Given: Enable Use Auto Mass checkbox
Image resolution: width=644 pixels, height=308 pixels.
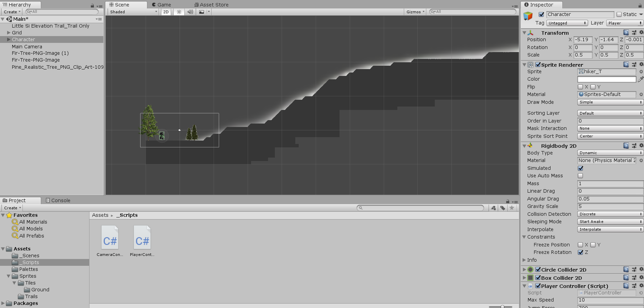Looking at the screenshot, I should point(580,176).
